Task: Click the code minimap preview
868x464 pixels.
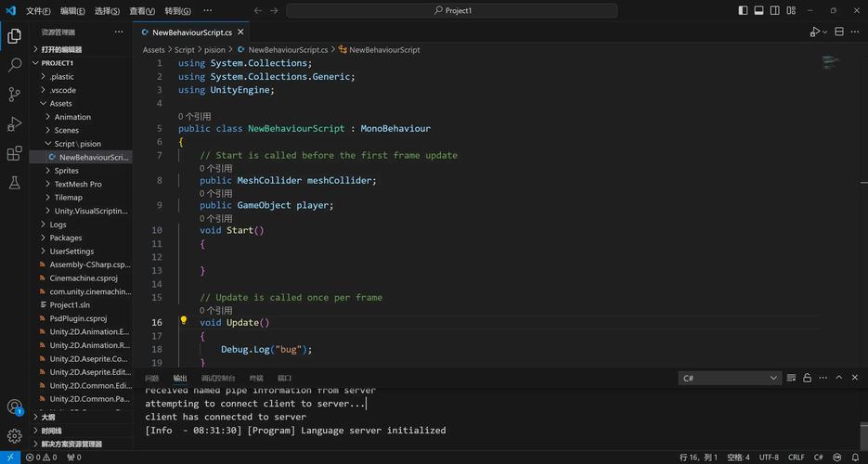Action: coord(830,62)
